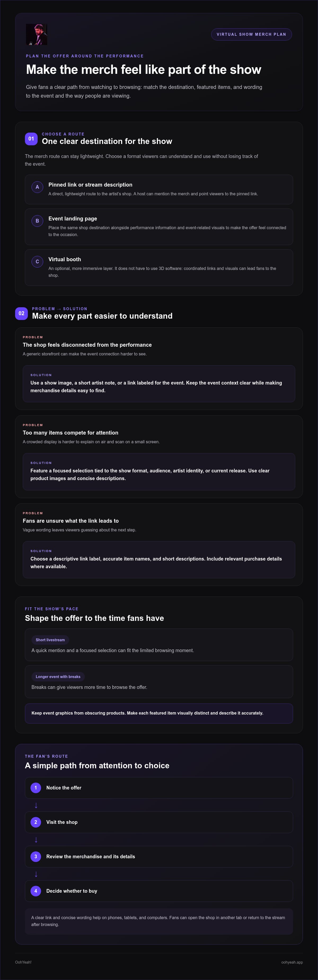Open the oohyeah.app footer link

[292, 962]
